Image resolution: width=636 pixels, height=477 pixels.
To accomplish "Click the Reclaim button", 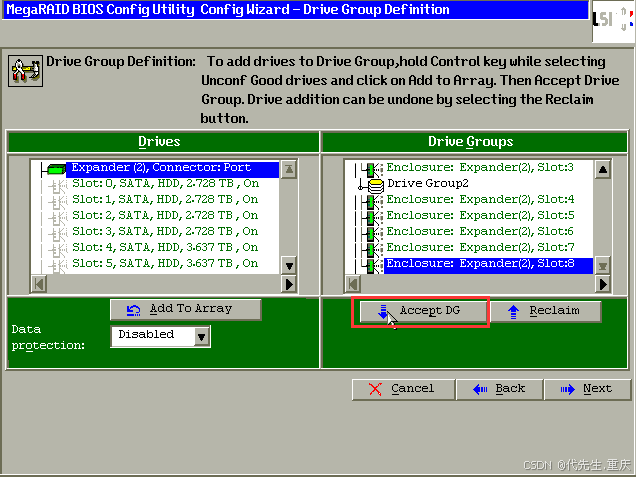I will click(x=546, y=312).
